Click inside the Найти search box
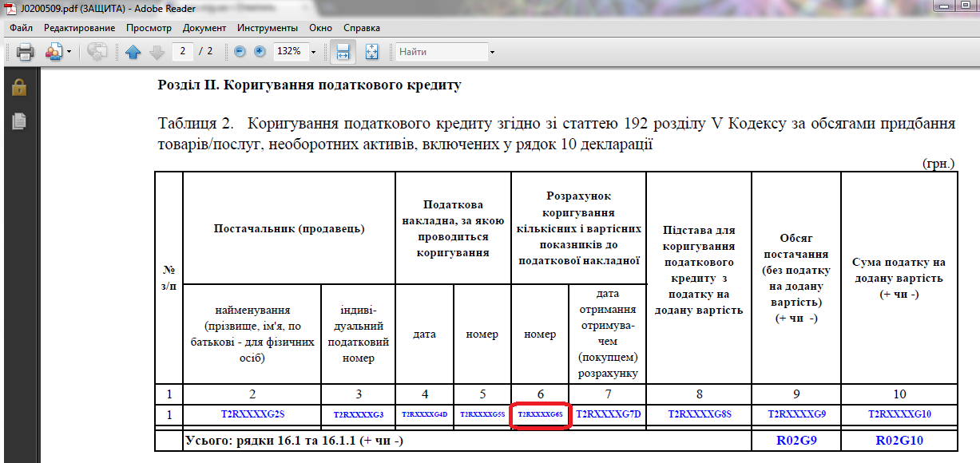 click(442, 52)
